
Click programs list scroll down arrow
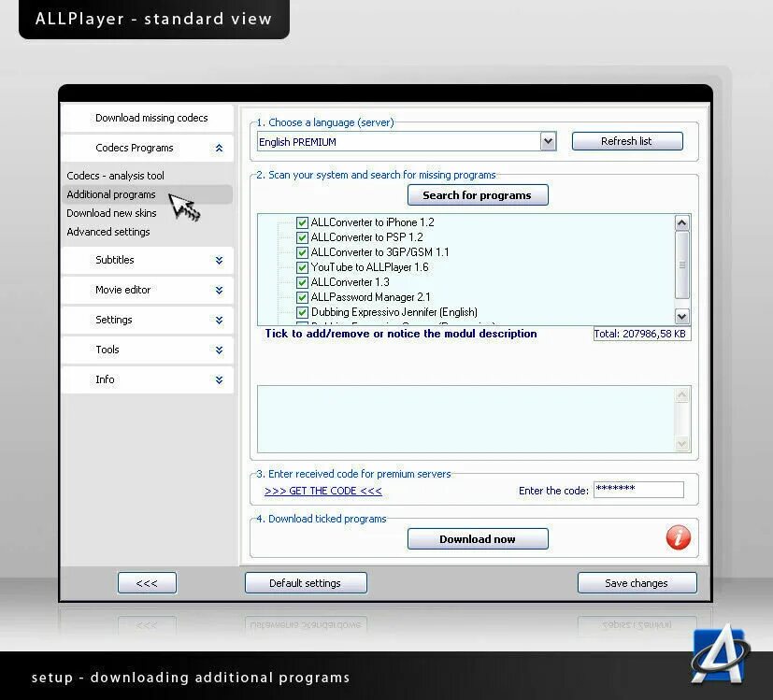tap(681, 317)
